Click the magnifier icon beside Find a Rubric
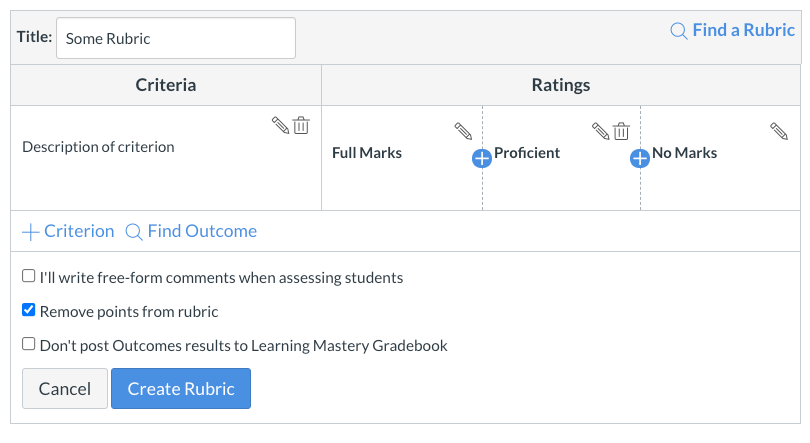810x443 pixels. click(679, 30)
